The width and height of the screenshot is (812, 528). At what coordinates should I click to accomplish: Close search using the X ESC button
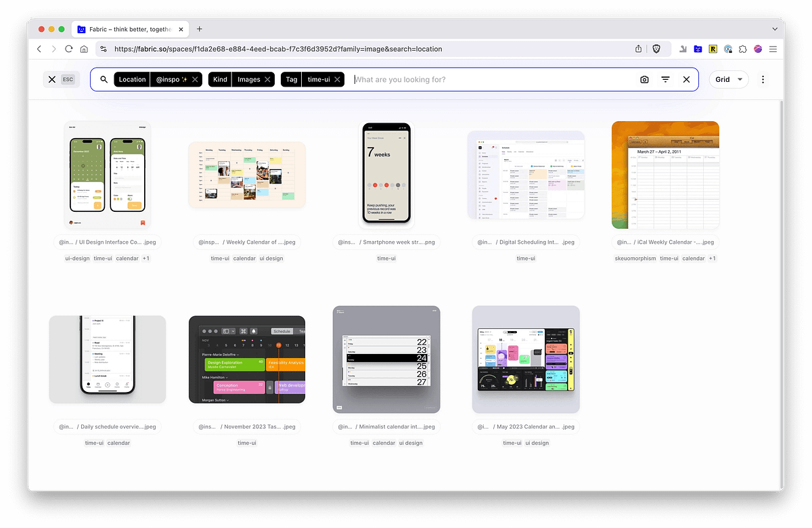click(x=60, y=79)
